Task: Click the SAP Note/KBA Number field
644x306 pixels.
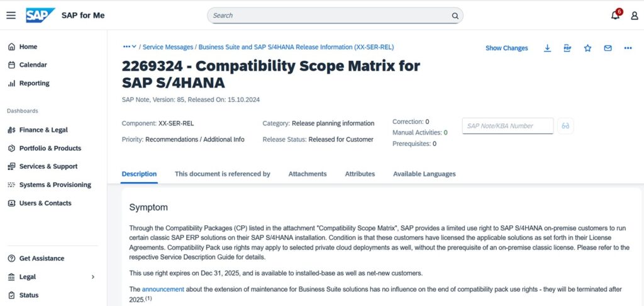Action: [508, 126]
